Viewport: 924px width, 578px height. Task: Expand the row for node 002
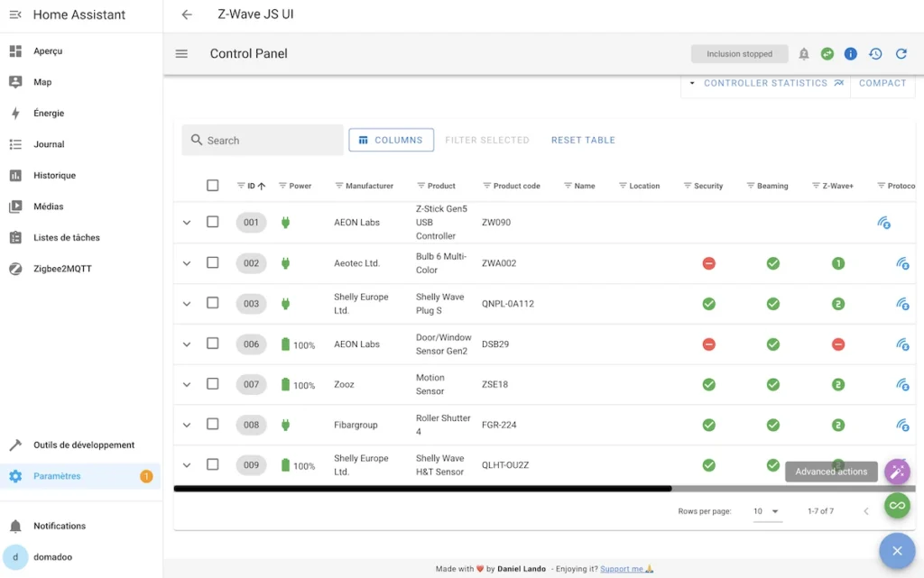click(x=187, y=263)
